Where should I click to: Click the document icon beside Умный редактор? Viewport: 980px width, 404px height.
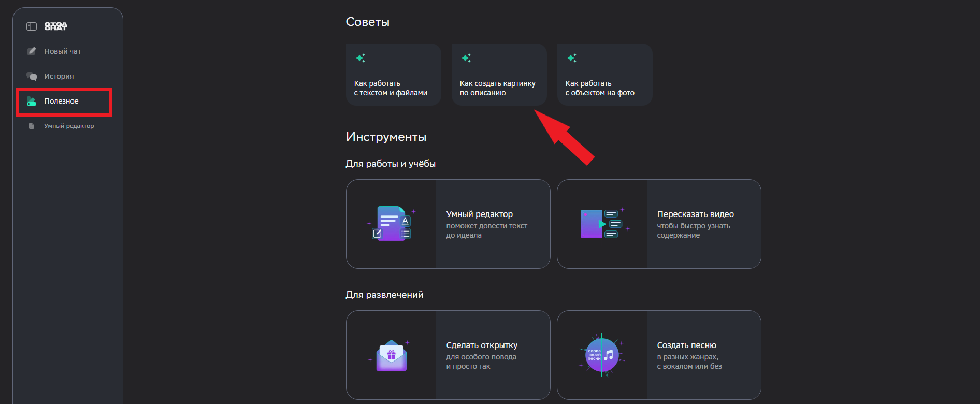(32, 126)
